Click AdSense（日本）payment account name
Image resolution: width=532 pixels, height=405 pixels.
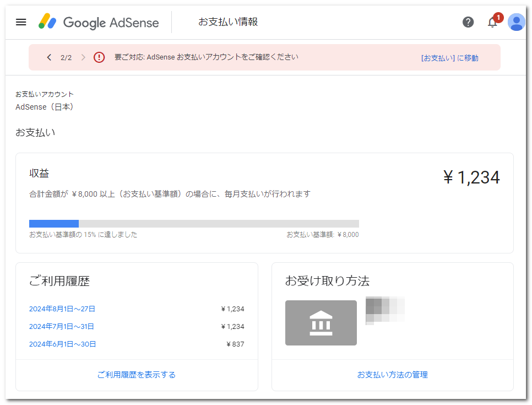tap(45, 107)
